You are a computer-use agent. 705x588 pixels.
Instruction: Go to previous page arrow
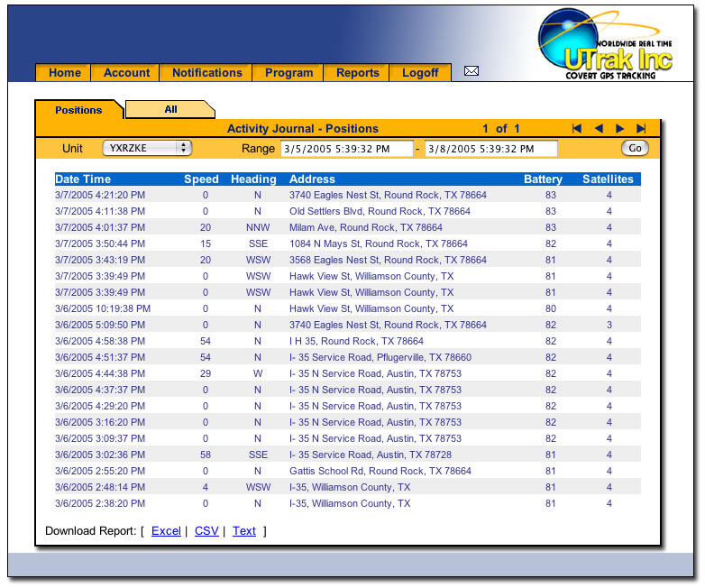coord(598,129)
